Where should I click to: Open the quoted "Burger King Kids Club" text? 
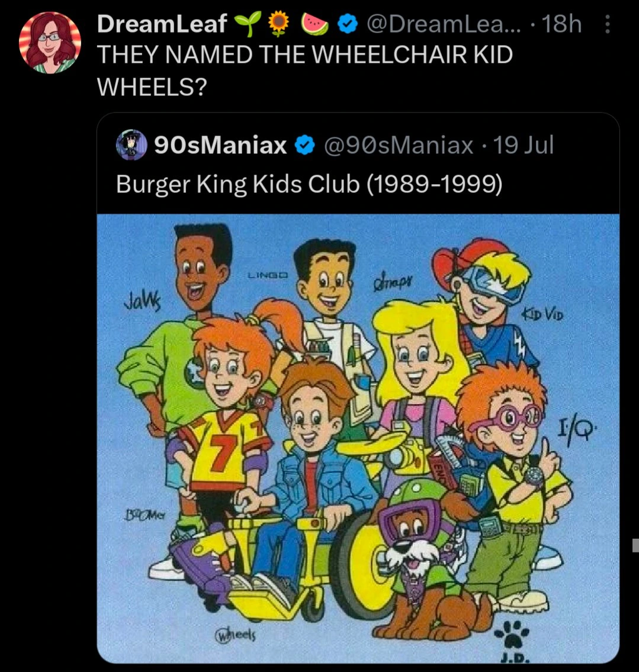coord(309,185)
